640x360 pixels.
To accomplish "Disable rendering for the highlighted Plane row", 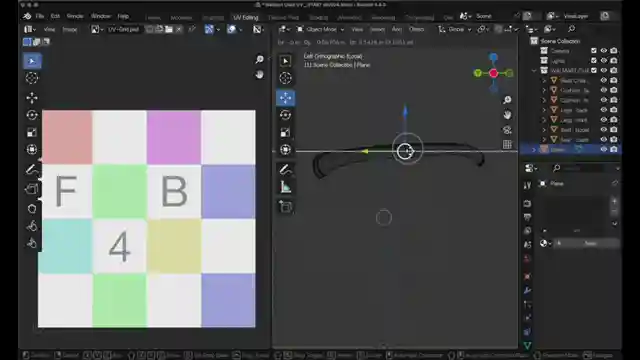I will [613, 149].
